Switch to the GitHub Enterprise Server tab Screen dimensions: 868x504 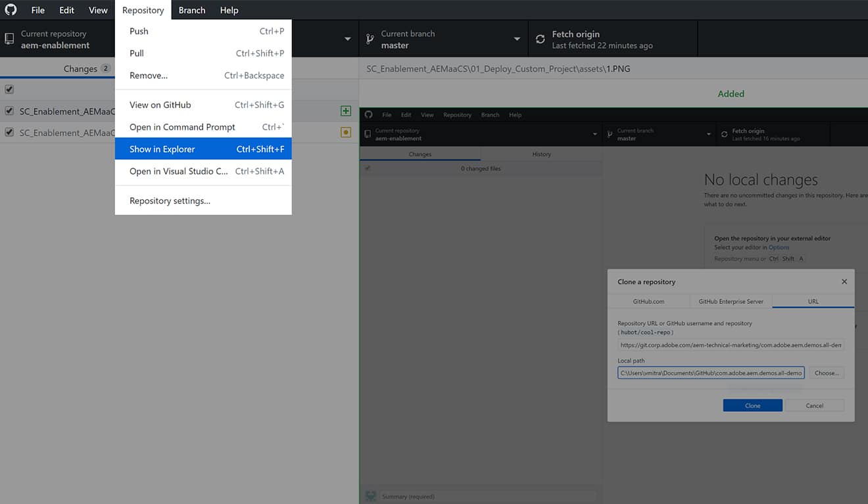[x=731, y=301]
